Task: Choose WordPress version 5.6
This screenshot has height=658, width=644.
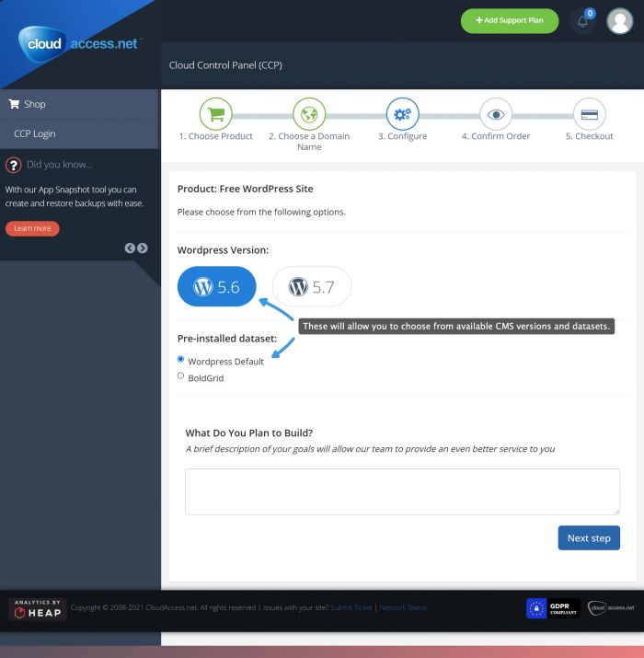Action: 216,286
